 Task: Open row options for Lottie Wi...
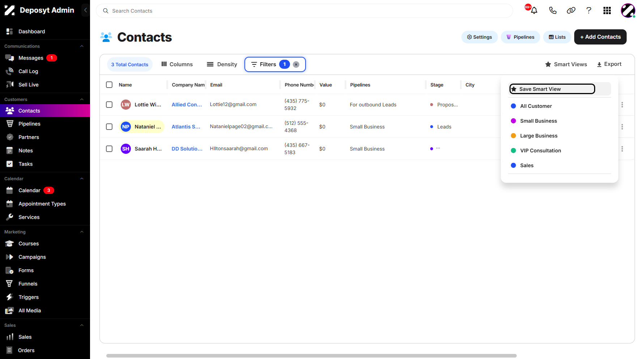point(622,105)
